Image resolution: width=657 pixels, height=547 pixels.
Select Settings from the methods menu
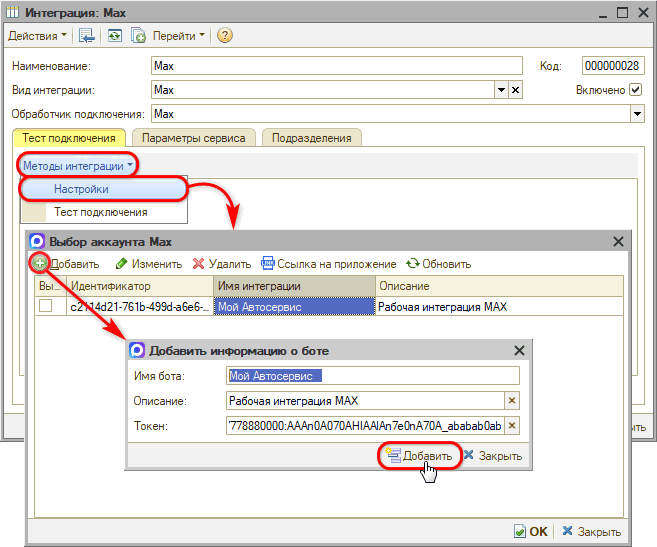82,188
